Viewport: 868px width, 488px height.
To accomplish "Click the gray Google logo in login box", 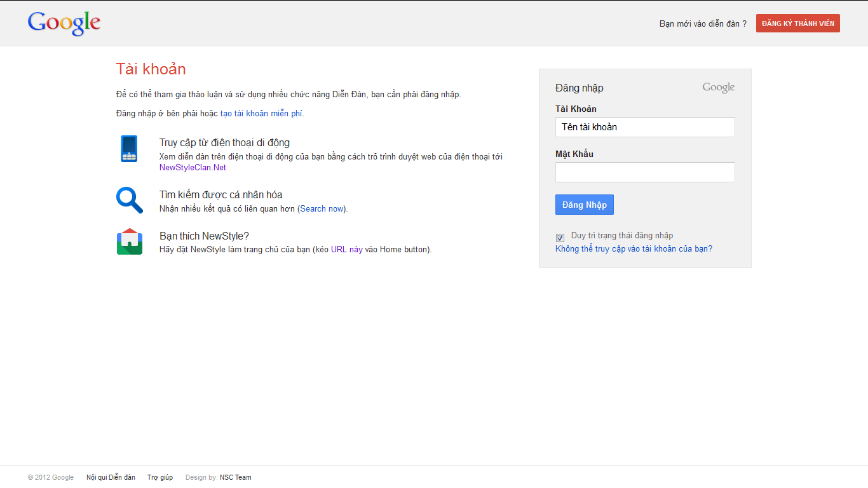I will (x=718, y=88).
